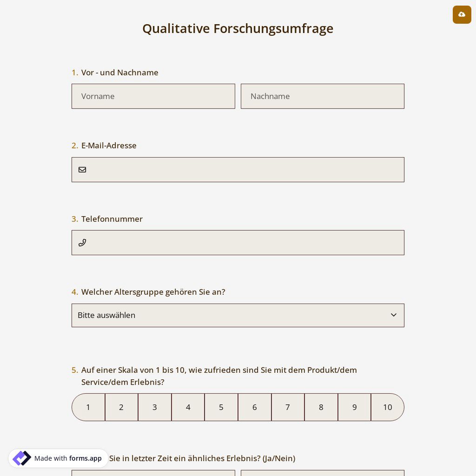Screen dimensions: 476x476
Task: Click the Nachname input field
Action: point(322,96)
